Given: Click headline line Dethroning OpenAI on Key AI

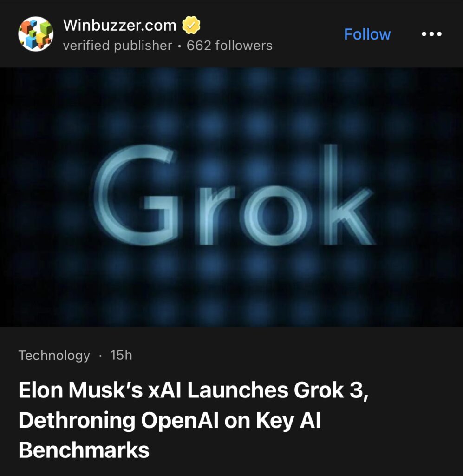Looking at the screenshot, I should pyautogui.click(x=170, y=420).
